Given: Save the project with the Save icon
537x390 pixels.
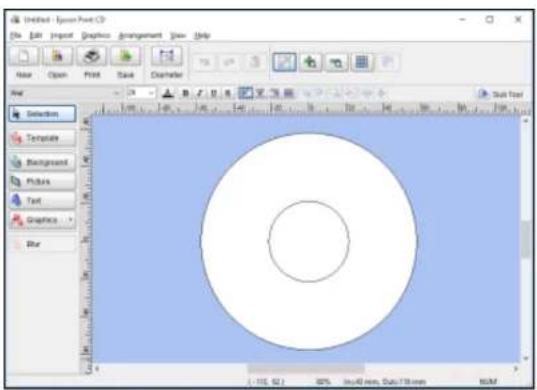Looking at the screenshot, I should click(125, 56).
